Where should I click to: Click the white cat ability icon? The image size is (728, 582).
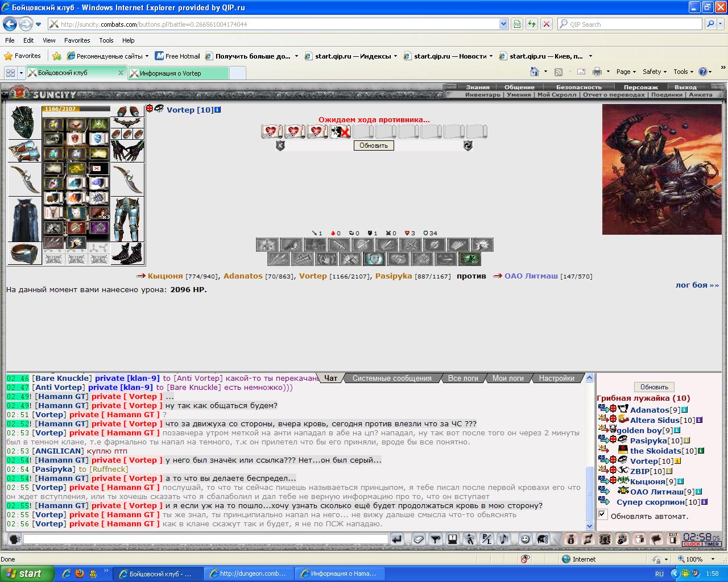[76, 213]
